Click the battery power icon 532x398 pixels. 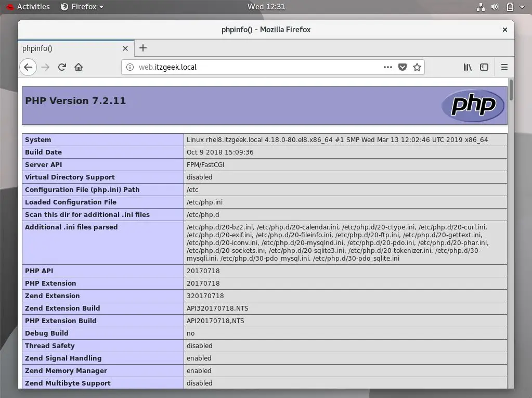pyautogui.click(x=510, y=7)
